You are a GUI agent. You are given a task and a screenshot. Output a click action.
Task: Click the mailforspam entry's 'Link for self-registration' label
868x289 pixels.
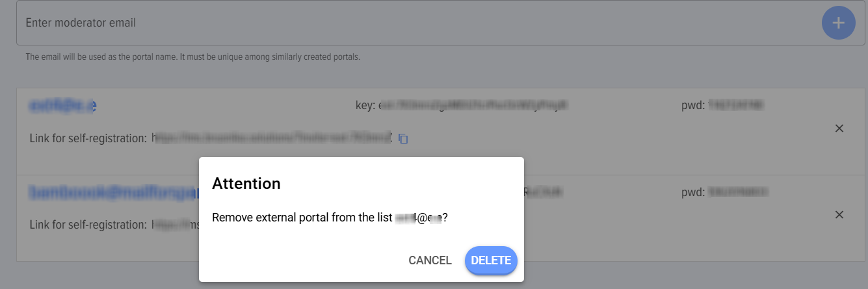tap(88, 225)
